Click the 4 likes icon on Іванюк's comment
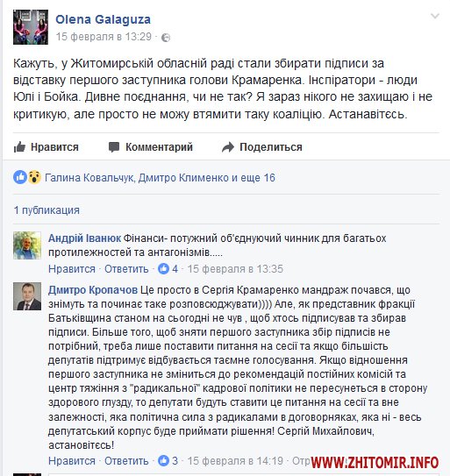 pyautogui.click(x=163, y=268)
